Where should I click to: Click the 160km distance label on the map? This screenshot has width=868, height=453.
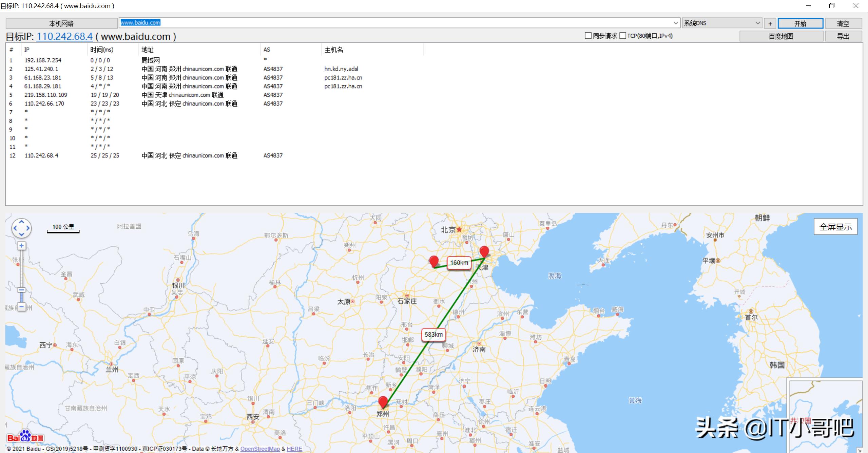(459, 263)
